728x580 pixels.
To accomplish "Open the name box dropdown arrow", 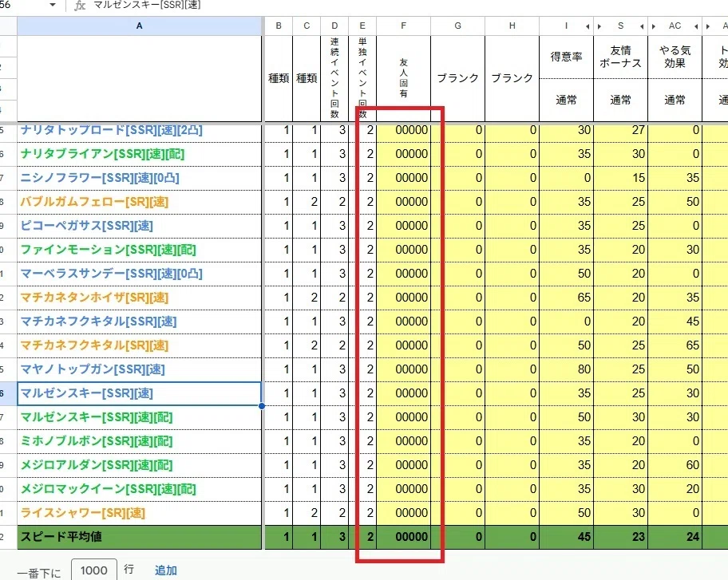I will pyautogui.click(x=53, y=5).
